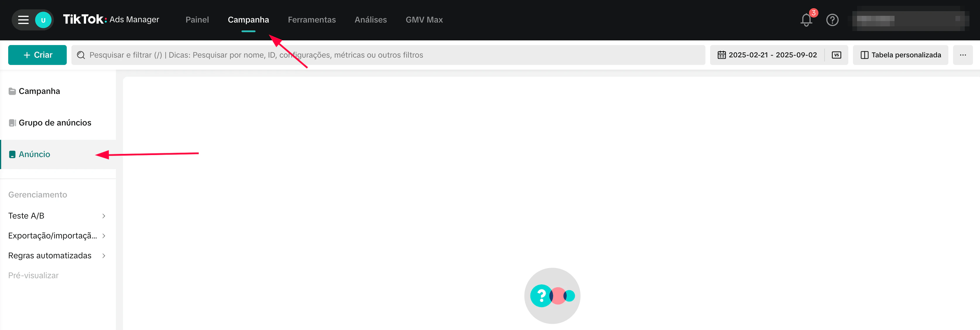Open the three-dot more options button

point(962,55)
